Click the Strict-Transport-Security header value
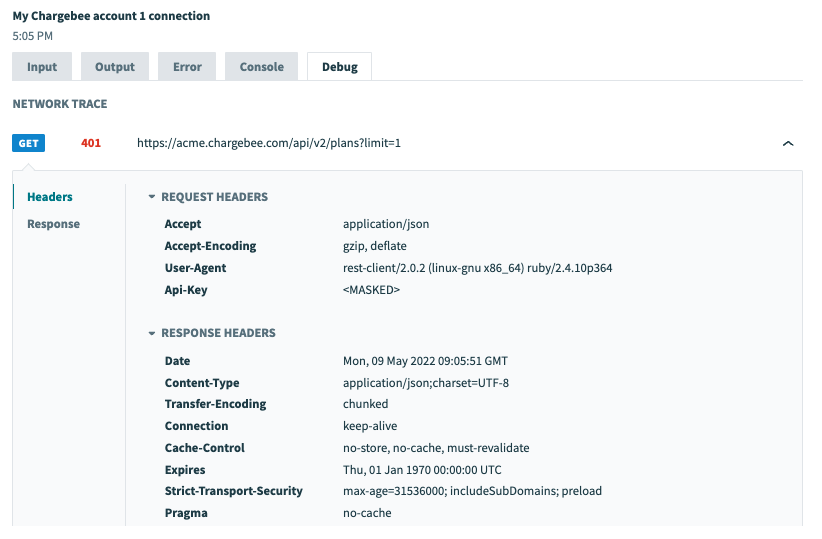This screenshot has height=539, width=822. click(472, 491)
